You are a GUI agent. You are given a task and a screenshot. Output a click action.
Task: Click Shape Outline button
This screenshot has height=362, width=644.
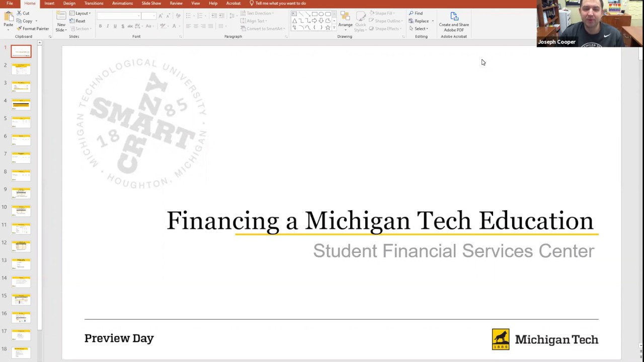(385, 21)
